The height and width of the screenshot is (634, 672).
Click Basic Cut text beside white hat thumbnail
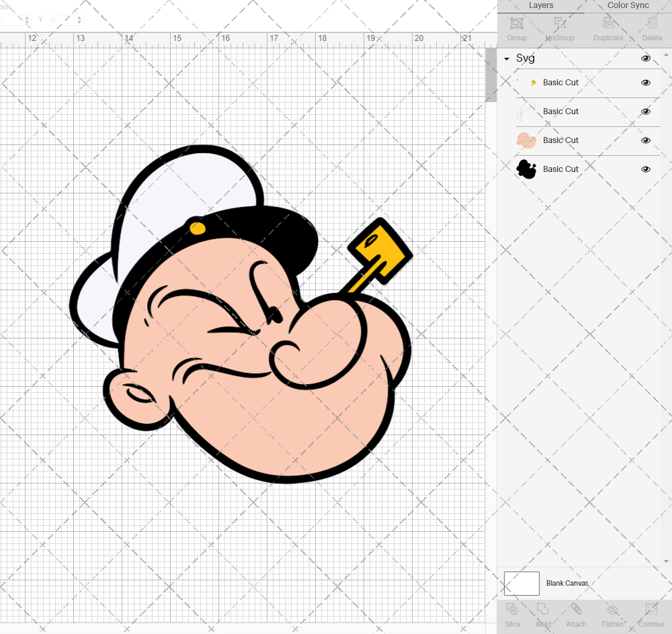tap(560, 111)
